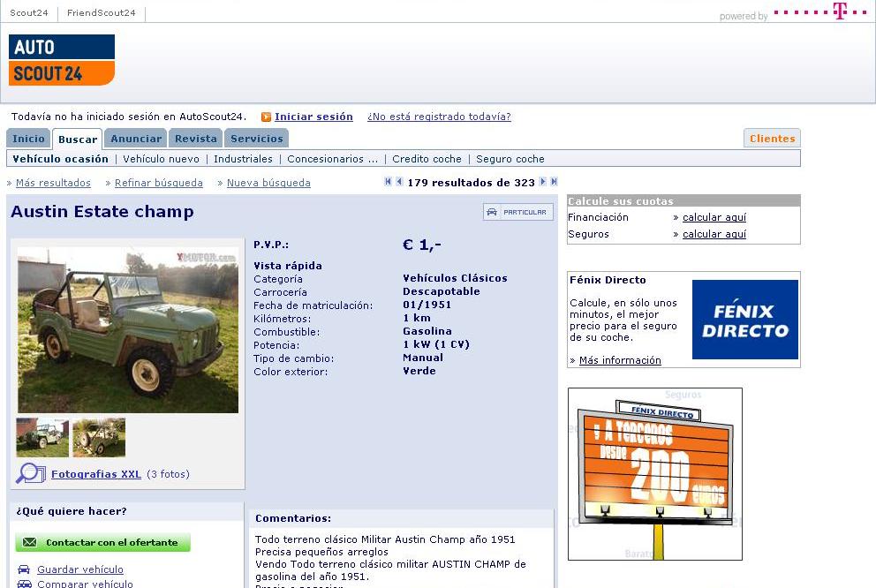Follow the Refinar búsqueda link
The height and width of the screenshot is (588, 876).
tap(159, 183)
